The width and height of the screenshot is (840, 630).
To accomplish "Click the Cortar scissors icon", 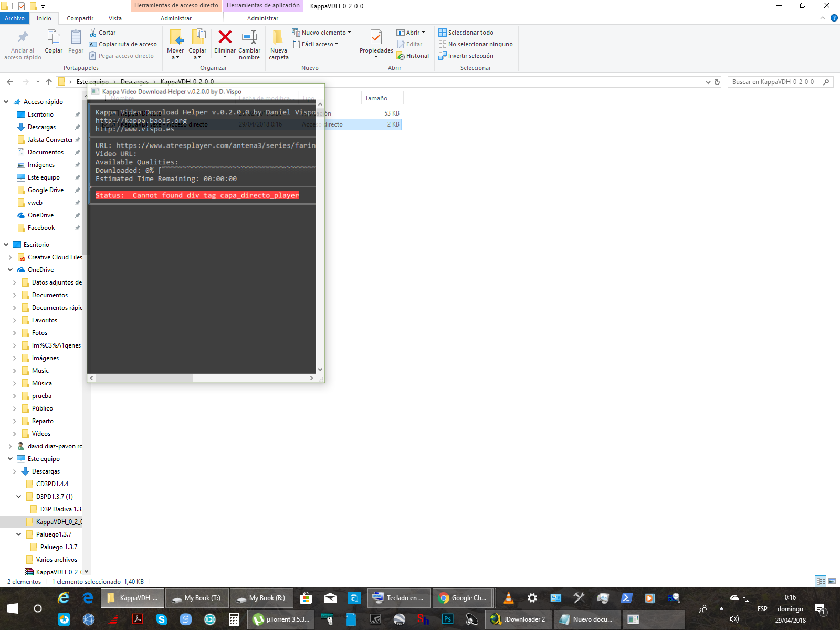I will (93, 33).
